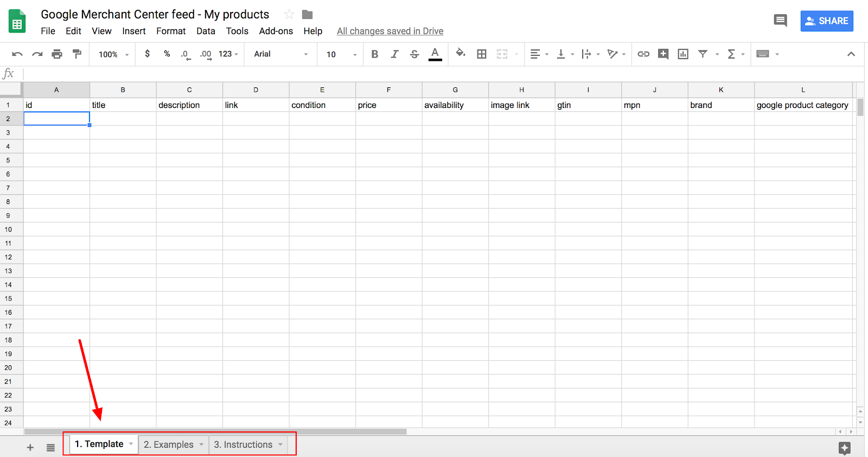Image resolution: width=868 pixels, height=457 pixels.
Task: Open the Arial font dropdown
Action: pyautogui.click(x=281, y=54)
